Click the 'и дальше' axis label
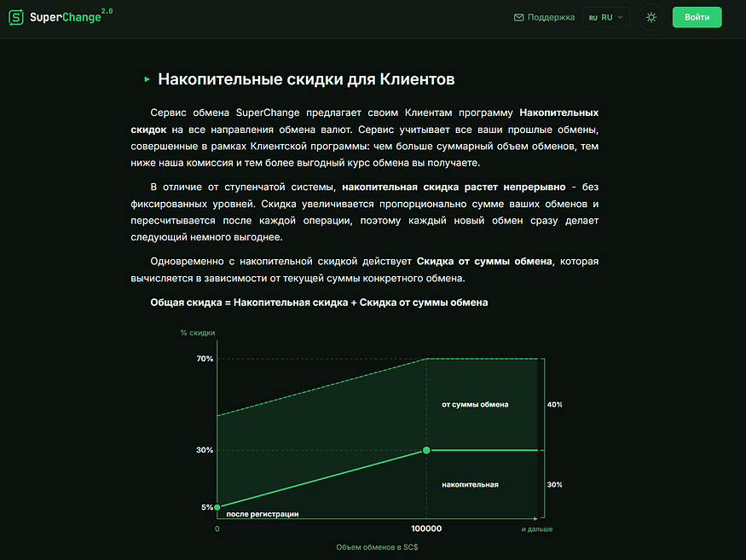Viewport: 746px width, 560px height. pos(536,529)
